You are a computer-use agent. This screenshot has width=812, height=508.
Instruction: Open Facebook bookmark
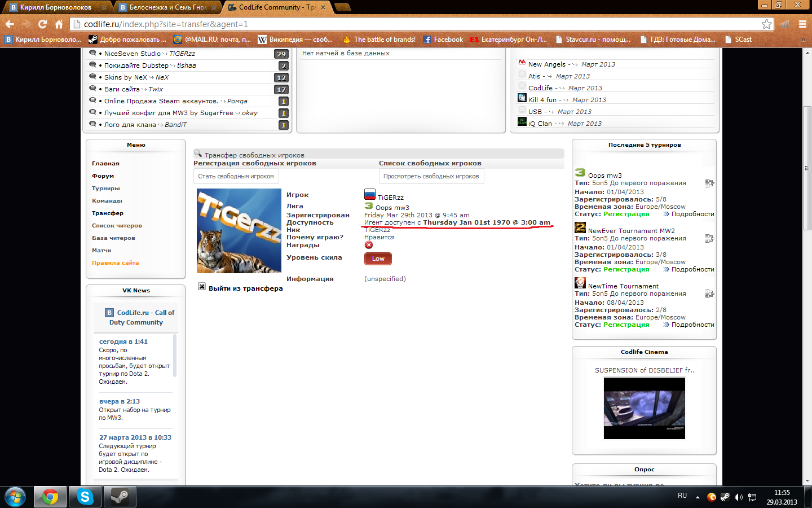click(x=443, y=40)
